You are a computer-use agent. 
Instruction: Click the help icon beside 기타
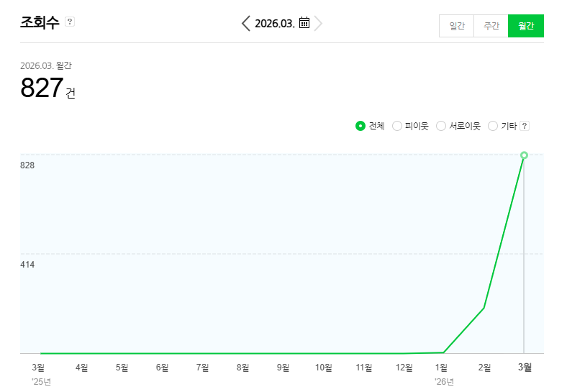[525, 126]
